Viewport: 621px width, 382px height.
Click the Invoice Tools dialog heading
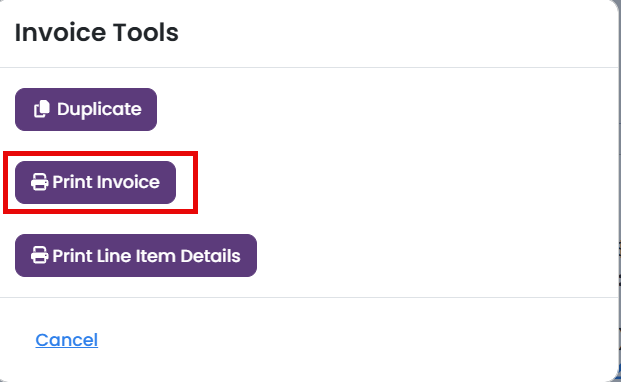click(97, 32)
